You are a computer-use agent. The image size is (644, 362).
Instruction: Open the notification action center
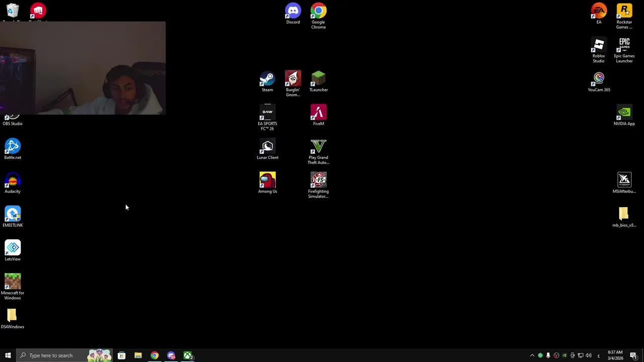[x=634, y=355]
